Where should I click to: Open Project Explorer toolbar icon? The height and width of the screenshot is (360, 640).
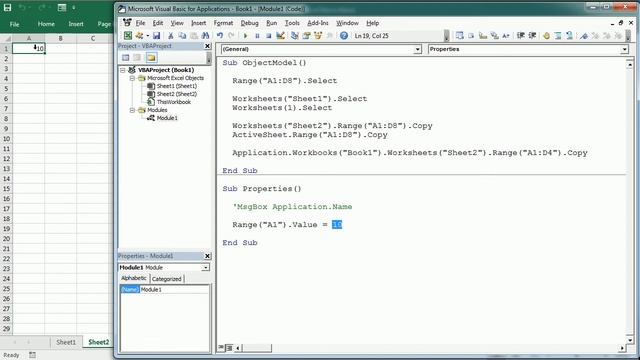(294, 36)
